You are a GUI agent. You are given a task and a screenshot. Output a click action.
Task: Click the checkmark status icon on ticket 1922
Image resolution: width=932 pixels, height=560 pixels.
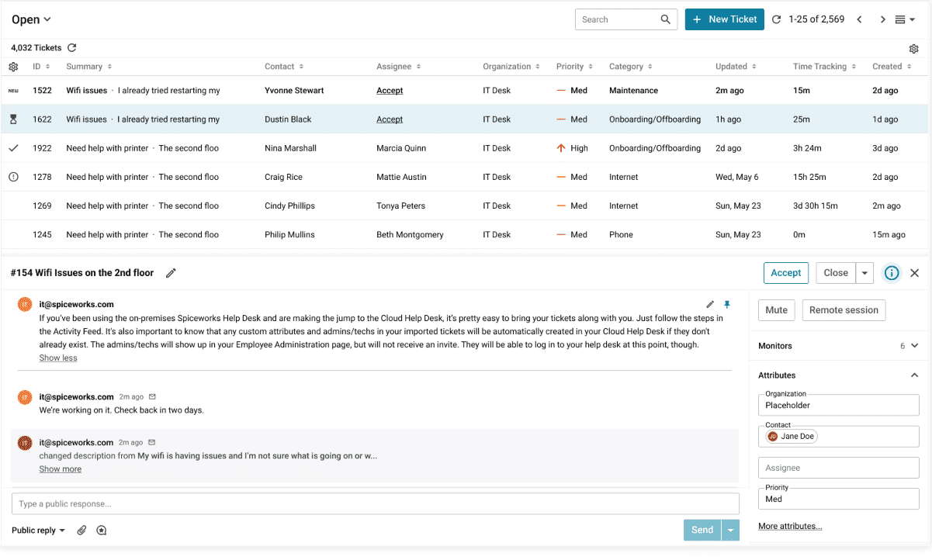(13, 148)
